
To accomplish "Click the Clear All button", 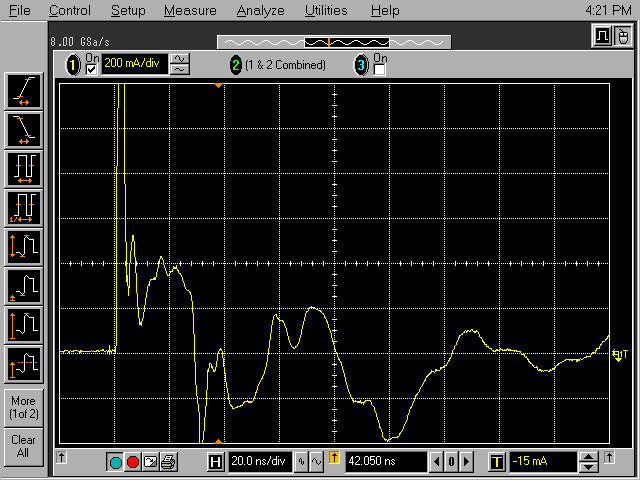I will 24,447.
